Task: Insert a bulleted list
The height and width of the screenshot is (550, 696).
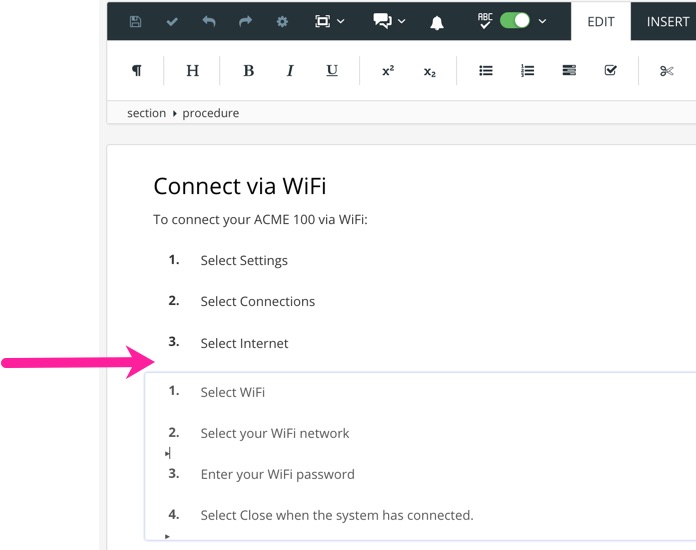Action: 486,71
